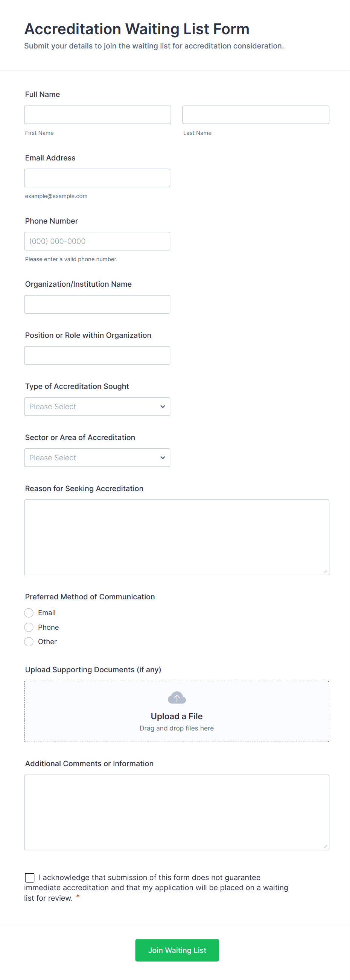350x980 pixels.
Task: Click the Sector of Accreditation dropdown chevron
Action: tap(163, 458)
